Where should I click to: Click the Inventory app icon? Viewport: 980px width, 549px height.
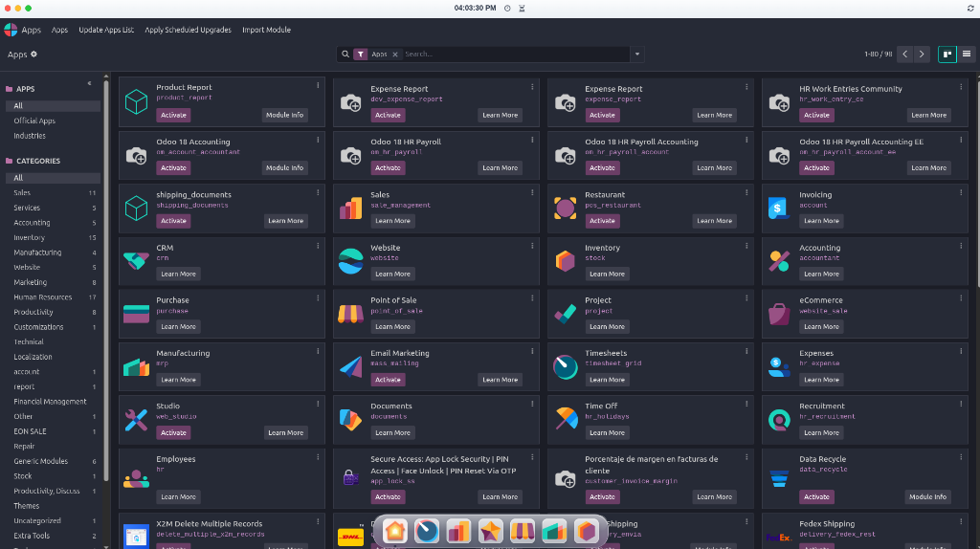[565, 260]
